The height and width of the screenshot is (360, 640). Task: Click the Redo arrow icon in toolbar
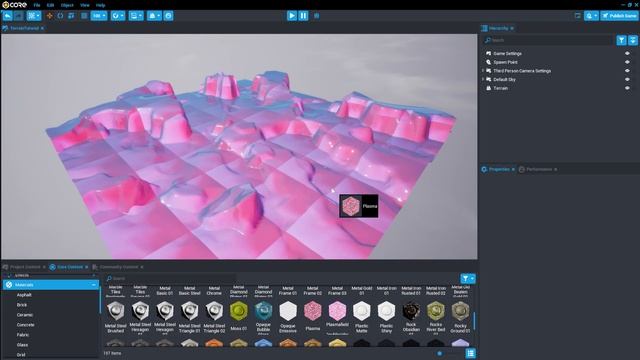tap(19, 16)
